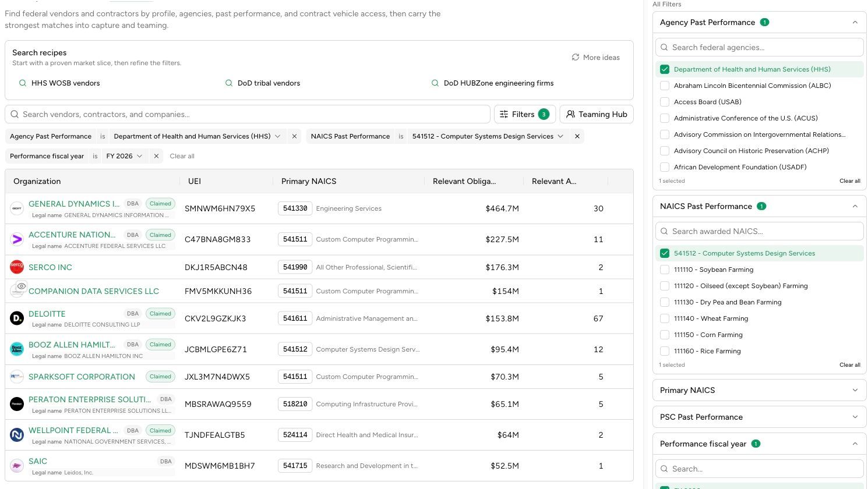Viewport: 868px width, 489px height.
Task: Remove the NAICS Past Performance filter chip
Action: click(577, 136)
